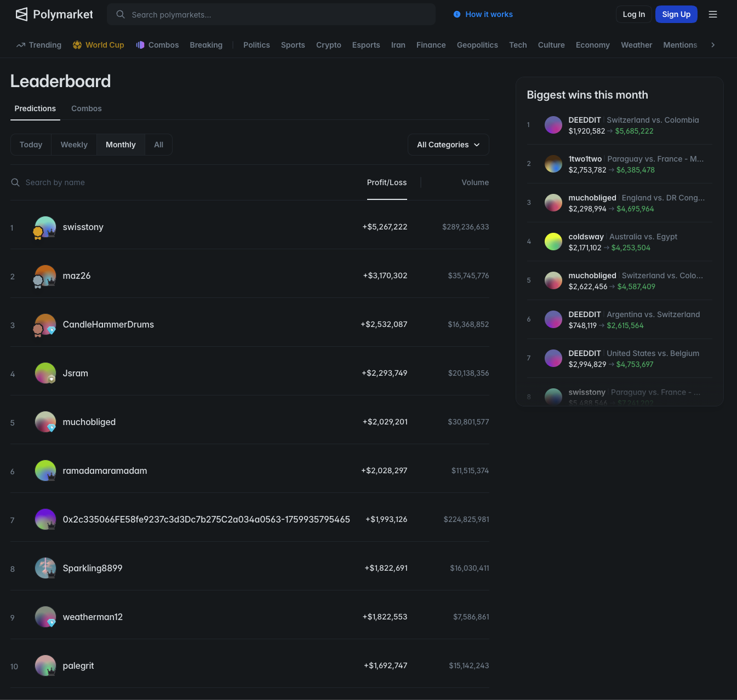This screenshot has width=737, height=700.
Task: Click the Polymarket logo
Action: 54,14
